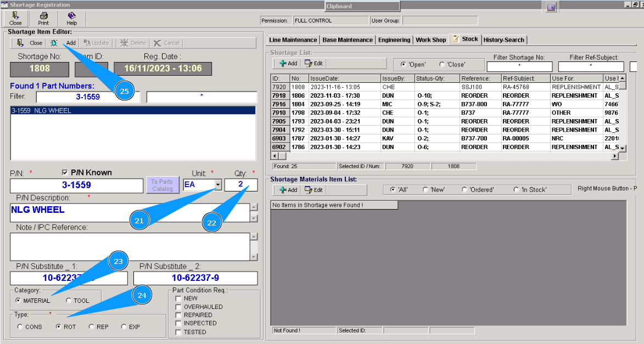Click the To Parts Catalog button
Image resolution: width=644 pixels, height=344 pixels.
point(162,185)
